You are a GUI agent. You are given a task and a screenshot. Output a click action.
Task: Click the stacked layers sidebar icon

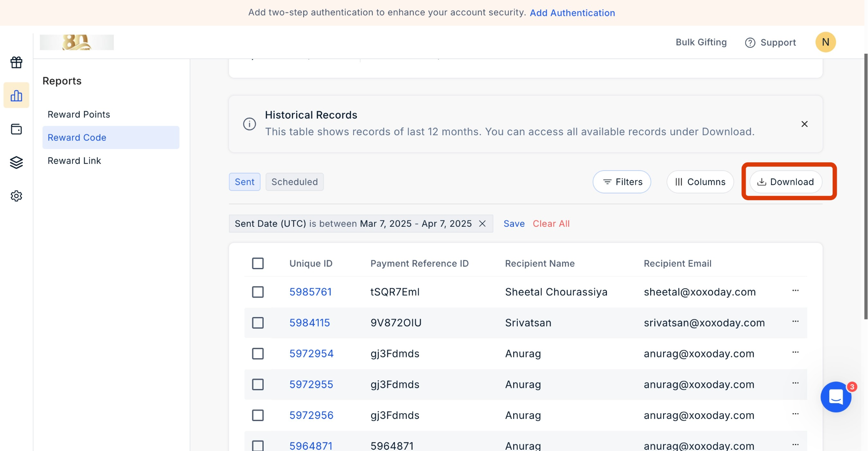[x=16, y=162]
